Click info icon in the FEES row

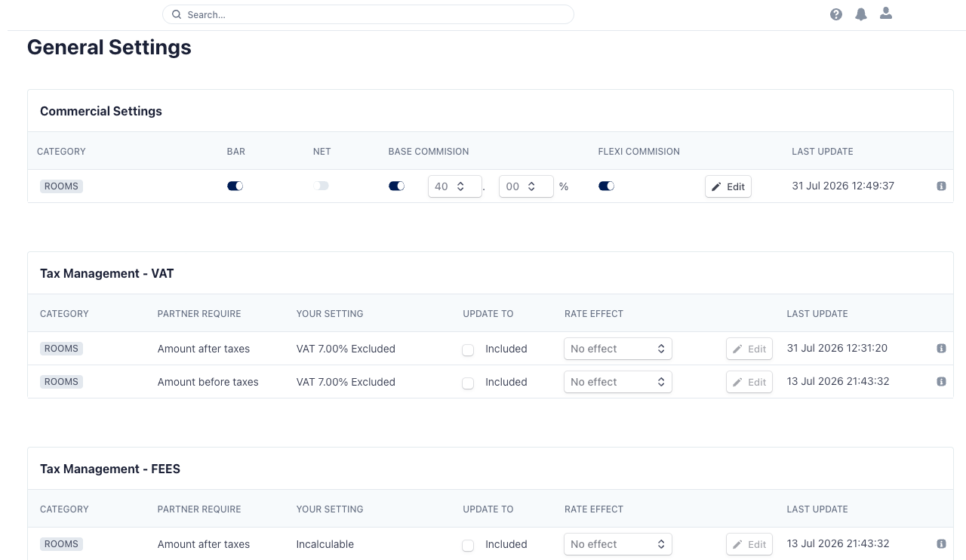pos(941,544)
